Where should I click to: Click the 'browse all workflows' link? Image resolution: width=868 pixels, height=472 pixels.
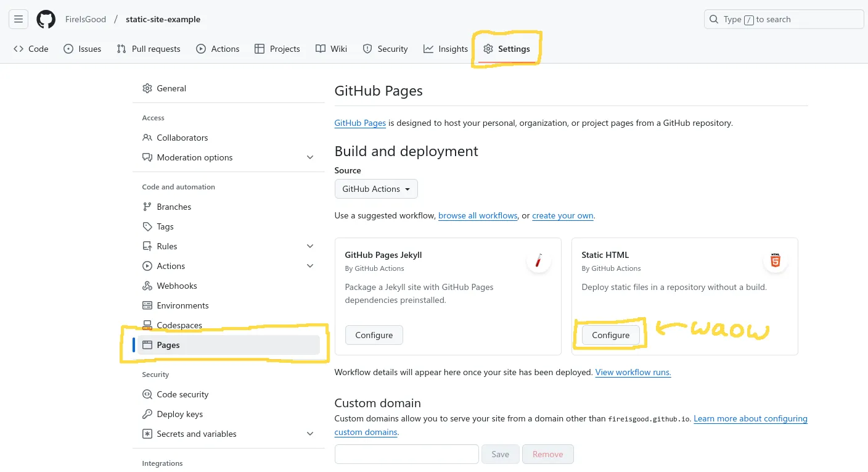coord(478,215)
